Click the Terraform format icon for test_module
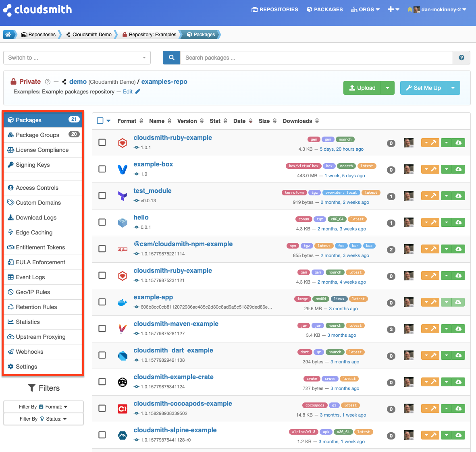Screen dimensions: 476x452 (x=123, y=196)
